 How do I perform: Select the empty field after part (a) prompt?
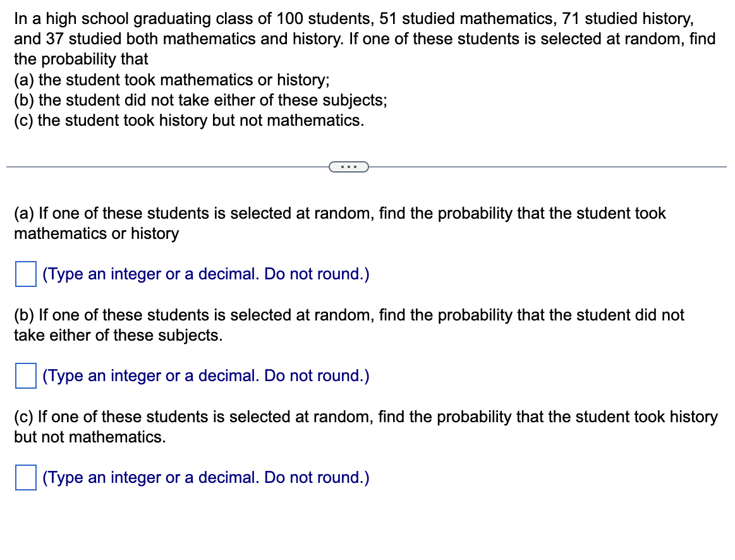tap(25, 274)
